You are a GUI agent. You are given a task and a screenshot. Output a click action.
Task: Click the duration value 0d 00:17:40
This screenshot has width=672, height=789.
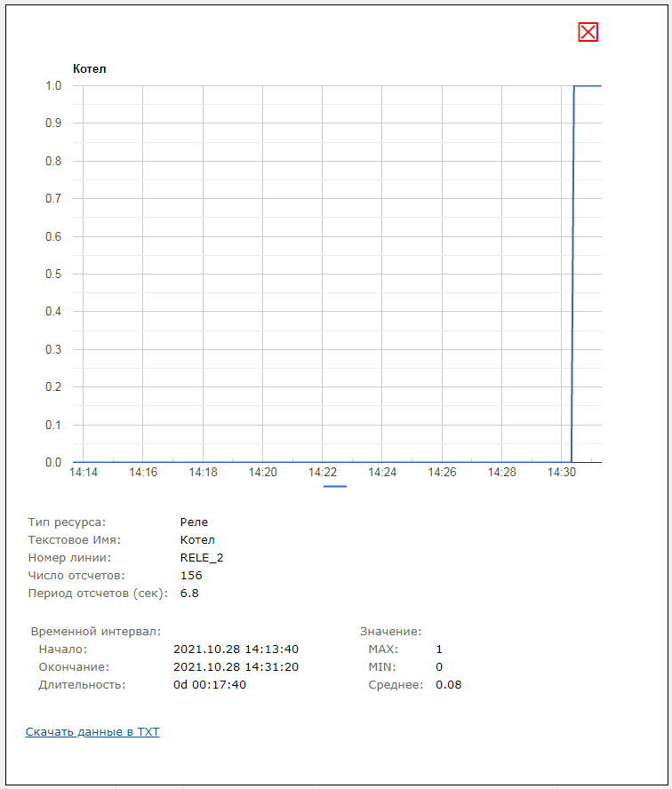pyautogui.click(x=209, y=685)
